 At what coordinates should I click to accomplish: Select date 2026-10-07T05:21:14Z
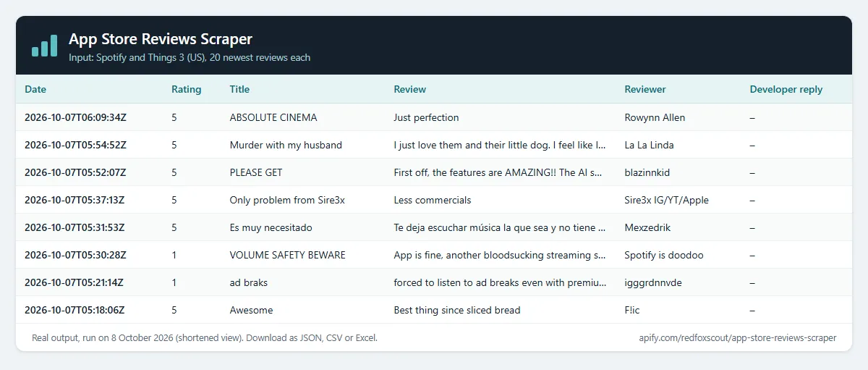75,282
